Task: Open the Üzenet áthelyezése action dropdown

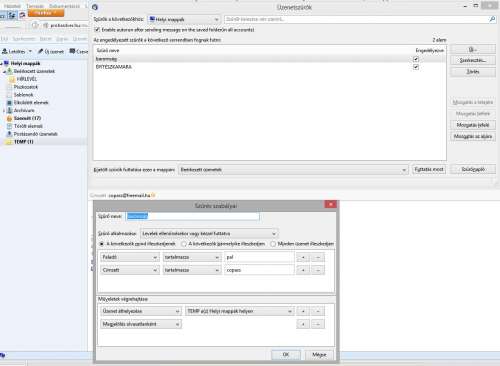Action: tap(141, 311)
